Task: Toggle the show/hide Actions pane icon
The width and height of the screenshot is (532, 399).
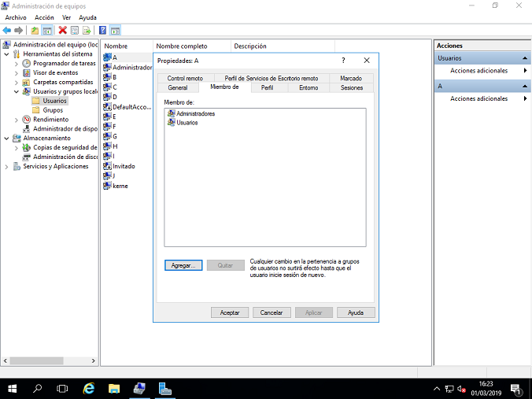Action: point(116,31)
